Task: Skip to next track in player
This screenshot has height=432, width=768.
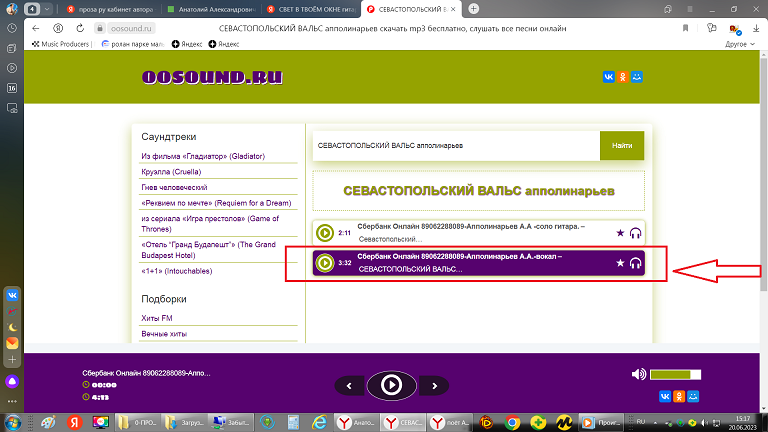Action: click(434, 386)
